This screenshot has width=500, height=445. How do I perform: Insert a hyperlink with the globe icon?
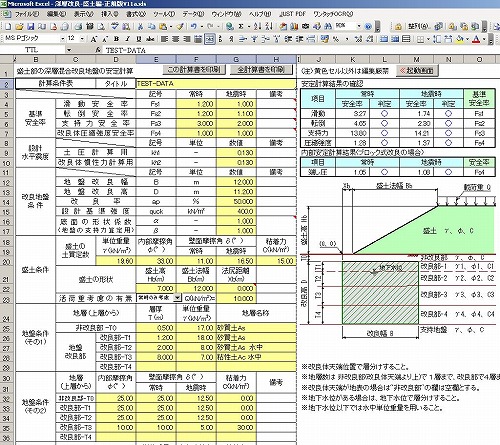(x=229, y=26)
